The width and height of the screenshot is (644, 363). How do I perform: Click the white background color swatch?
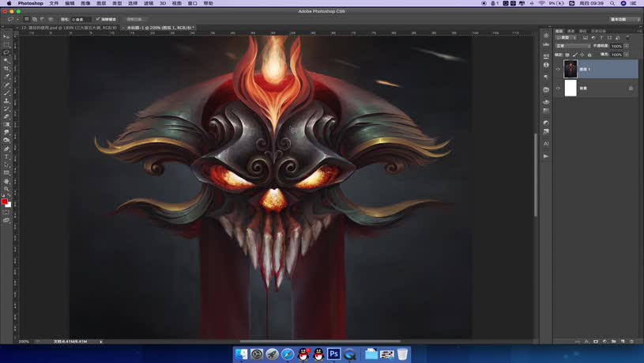point(9,205)
